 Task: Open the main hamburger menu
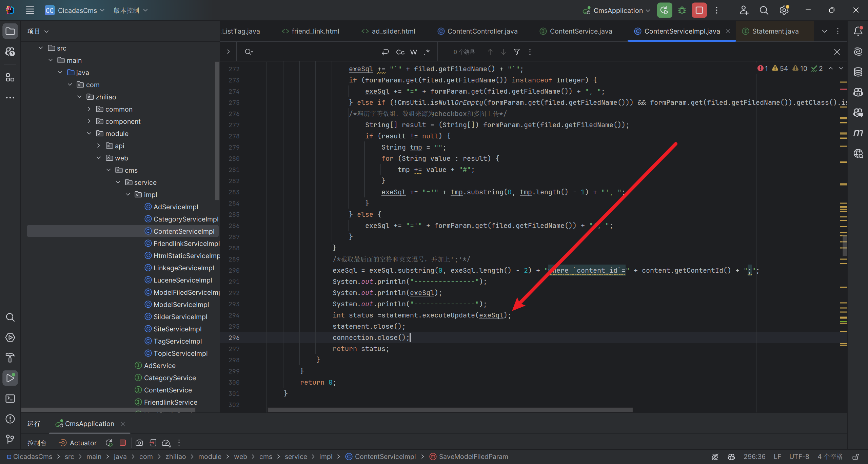[x=30, y=10]
